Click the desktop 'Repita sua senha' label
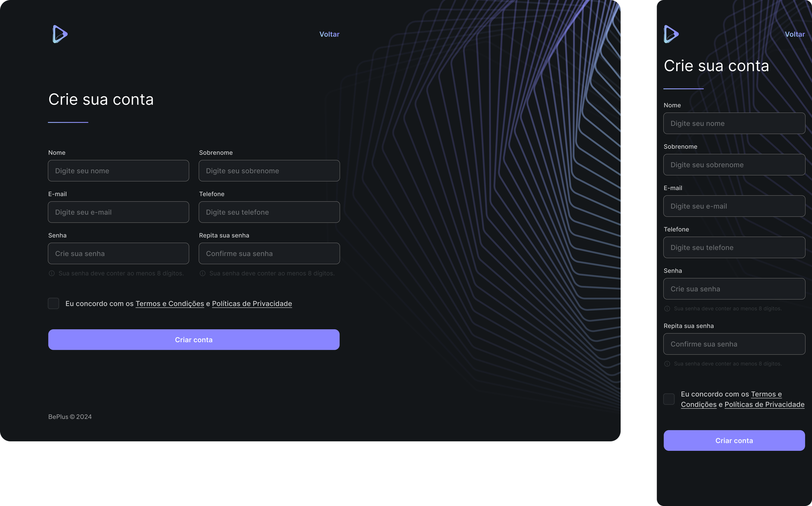The width and height of the screenshot is (812, 506). [224, 235]
